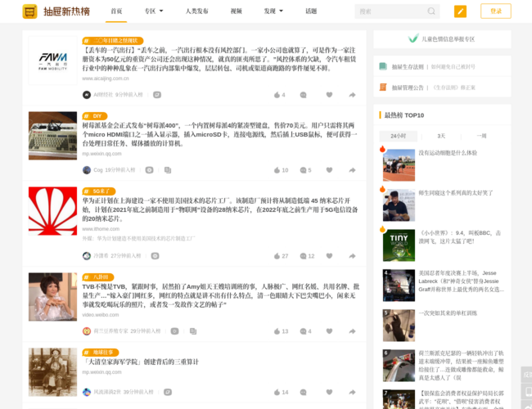
Task: Open 师生同寝这个系列真的太好笑了 hot item
Action: click(455, 193)
